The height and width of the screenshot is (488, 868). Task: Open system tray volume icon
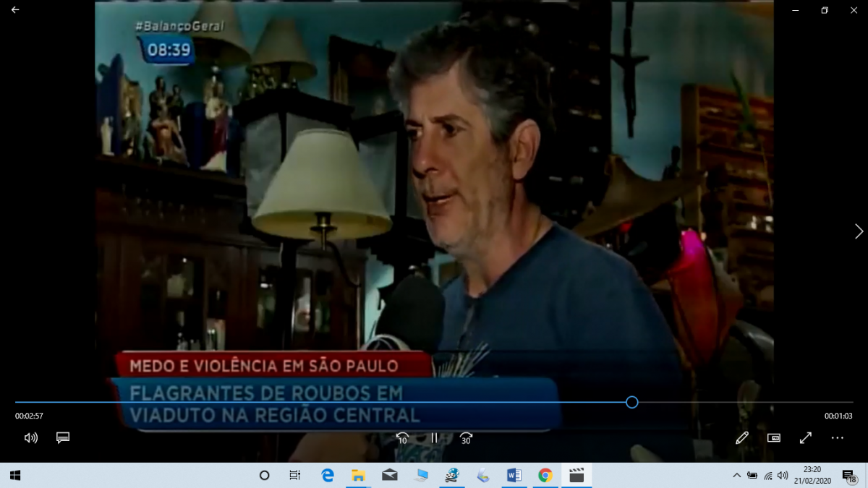(783, 475)
